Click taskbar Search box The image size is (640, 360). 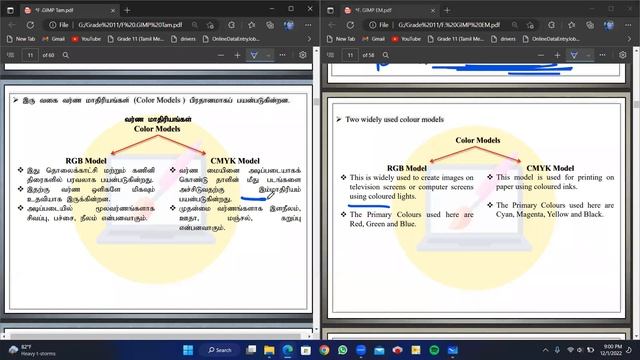(x=220, y=350)
